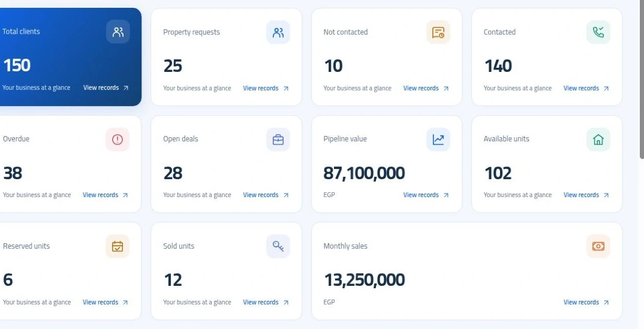Click the Available units value 102
This screenshot has height=329, width=644.
[x=498, y=173]
